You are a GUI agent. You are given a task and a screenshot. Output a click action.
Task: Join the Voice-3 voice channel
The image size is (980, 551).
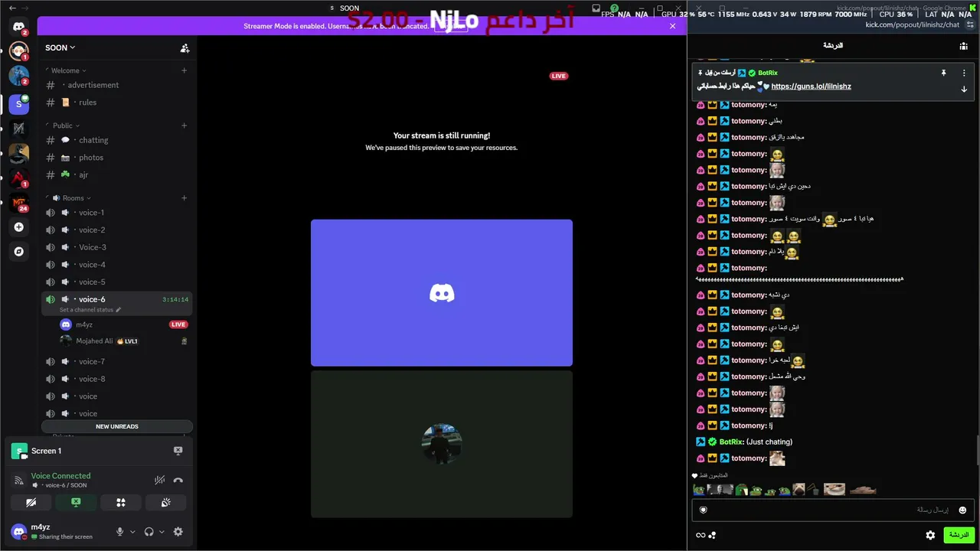[x=116, y=247]
